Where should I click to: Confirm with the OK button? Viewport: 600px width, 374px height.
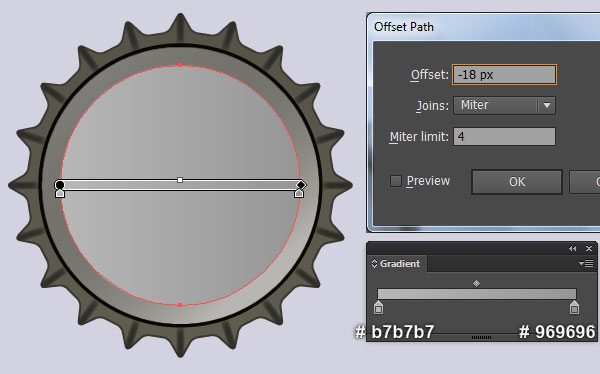coord(517,182)
